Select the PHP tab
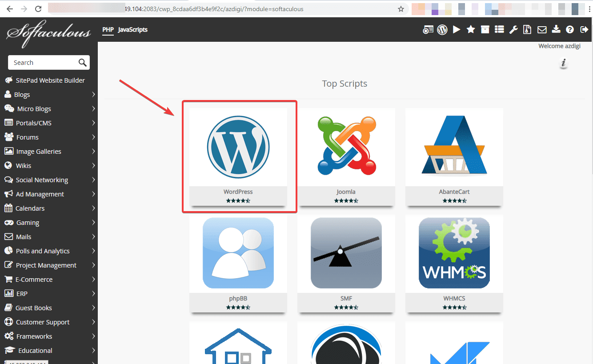 point(108,29)
